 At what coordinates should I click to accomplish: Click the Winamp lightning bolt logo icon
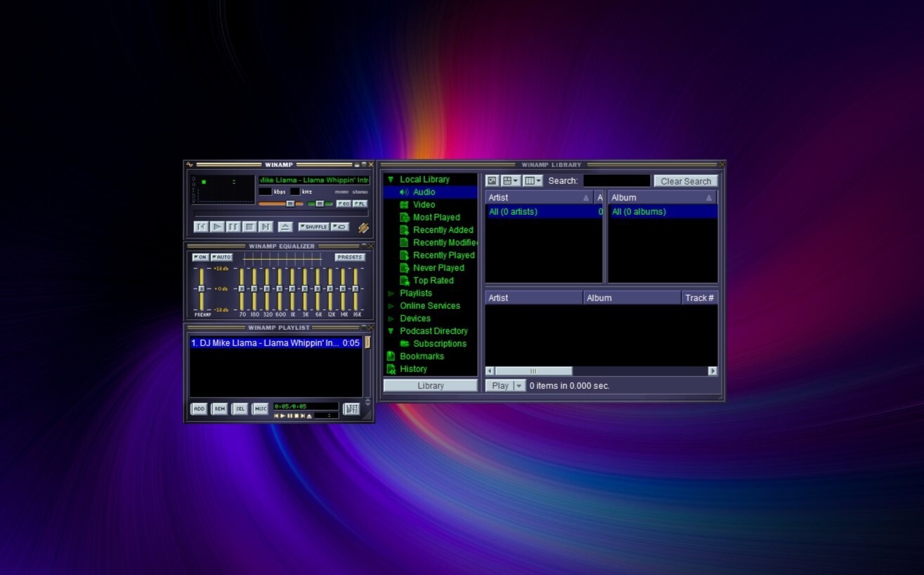click(363, 227)
